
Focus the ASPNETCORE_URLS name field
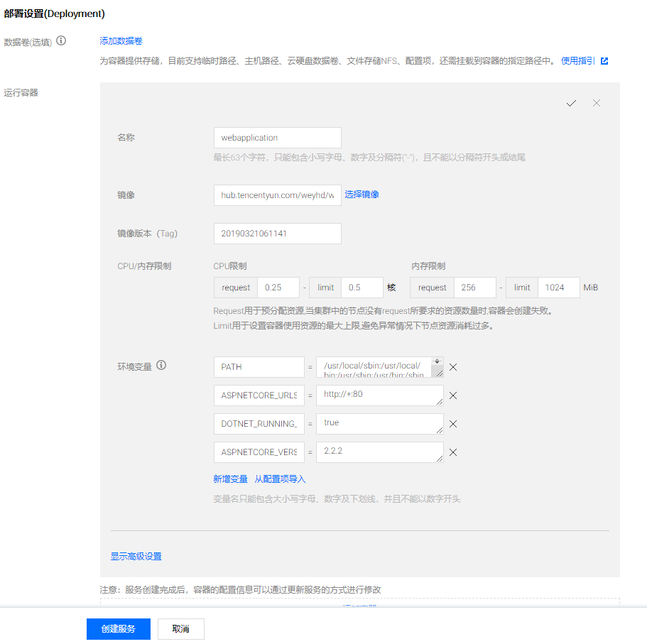(x=259, y=395)
